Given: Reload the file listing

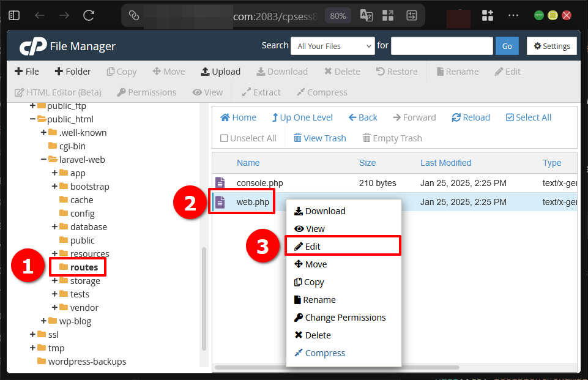Looking at the screenshot, I should click(x=471, y=117).
